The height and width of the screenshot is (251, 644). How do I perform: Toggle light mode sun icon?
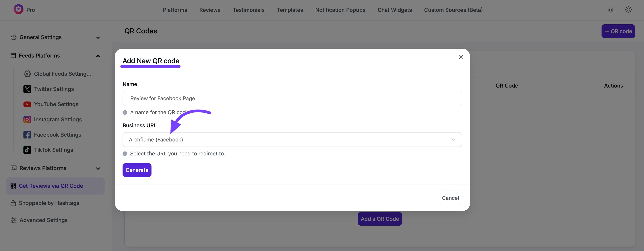pyautogui.click(x=628, y=10)
